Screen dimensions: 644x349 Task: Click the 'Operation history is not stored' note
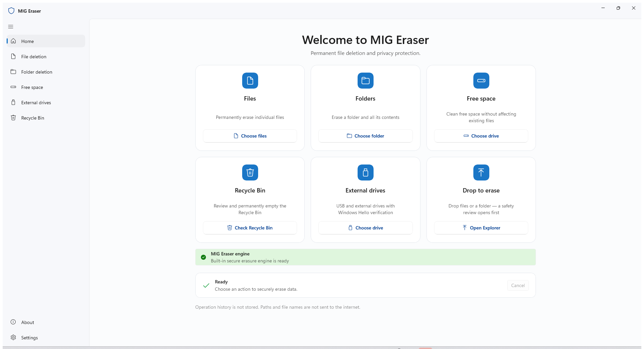click(x=278, y=307)
